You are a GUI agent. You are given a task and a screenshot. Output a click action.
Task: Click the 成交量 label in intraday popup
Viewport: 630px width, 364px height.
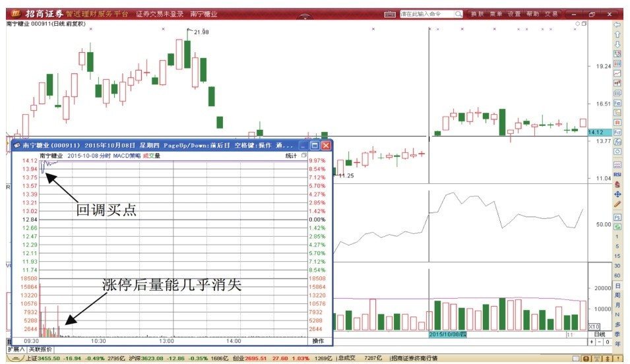tap(152, 156)
